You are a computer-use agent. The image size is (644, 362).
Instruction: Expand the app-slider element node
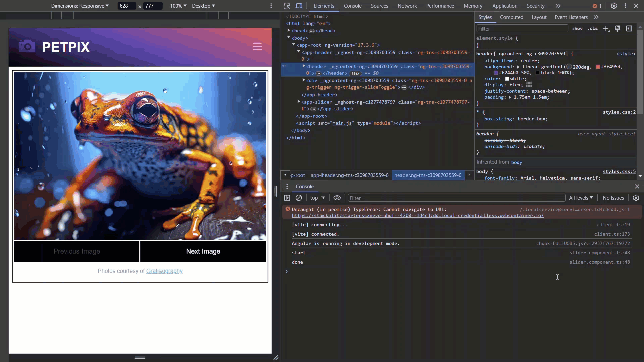pos(299,102)
